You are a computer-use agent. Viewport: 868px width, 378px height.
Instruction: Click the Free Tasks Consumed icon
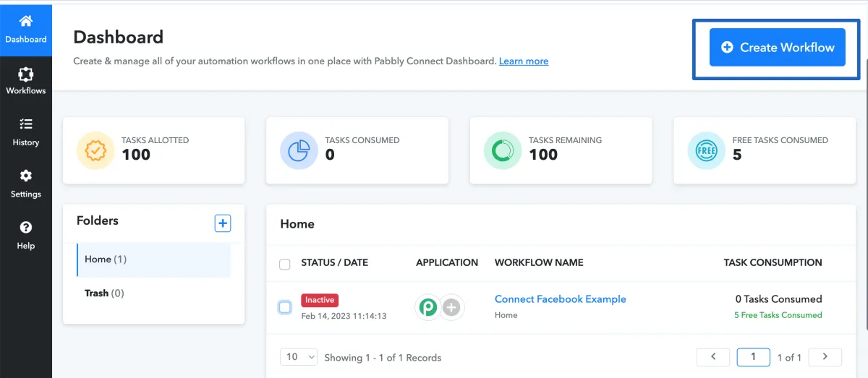coord(706,150)
